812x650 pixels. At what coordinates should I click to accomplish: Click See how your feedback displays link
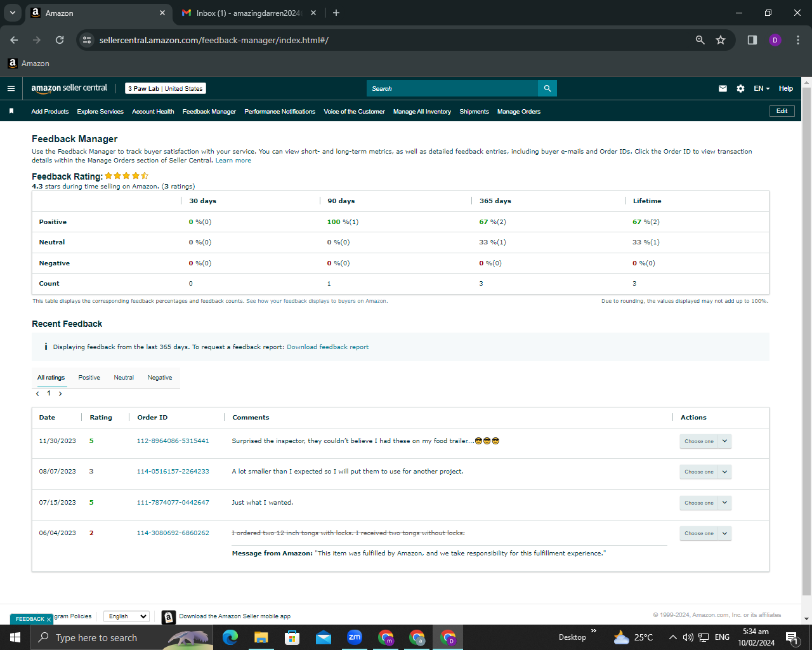(x=317, y=301)
